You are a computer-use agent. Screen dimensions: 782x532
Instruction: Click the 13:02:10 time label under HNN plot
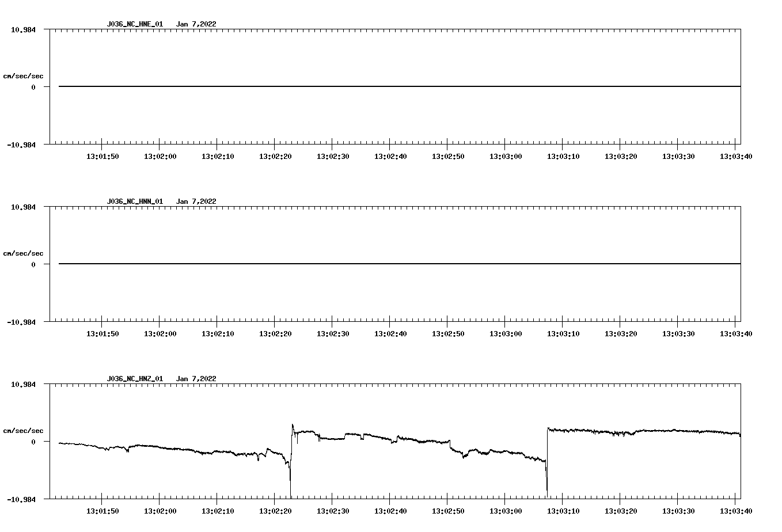tap(218, 334)
